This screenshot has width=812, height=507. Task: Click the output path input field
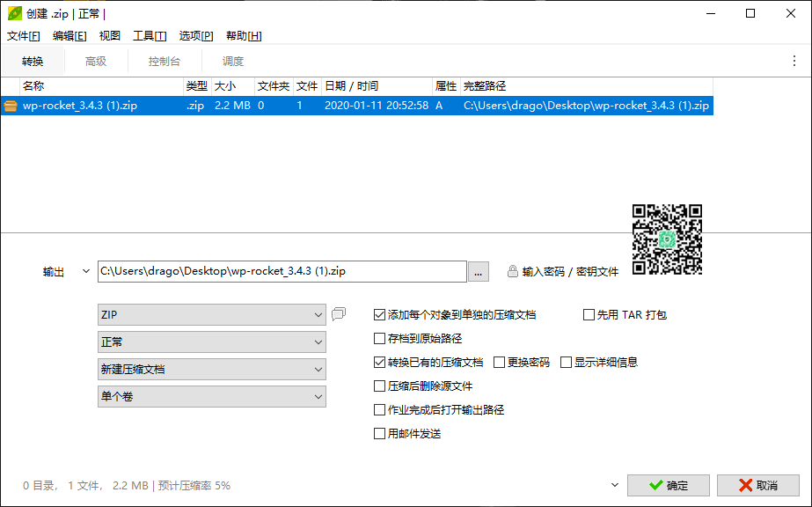pyautogui.click(x=282, y=272)
